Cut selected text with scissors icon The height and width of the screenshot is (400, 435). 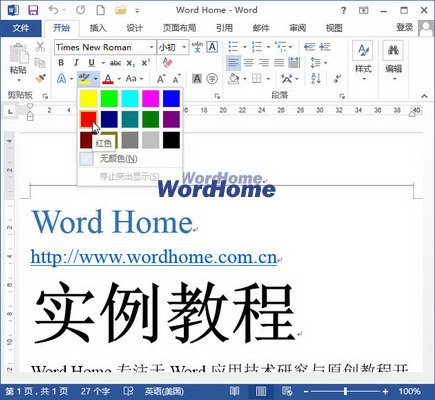(40, 47)
